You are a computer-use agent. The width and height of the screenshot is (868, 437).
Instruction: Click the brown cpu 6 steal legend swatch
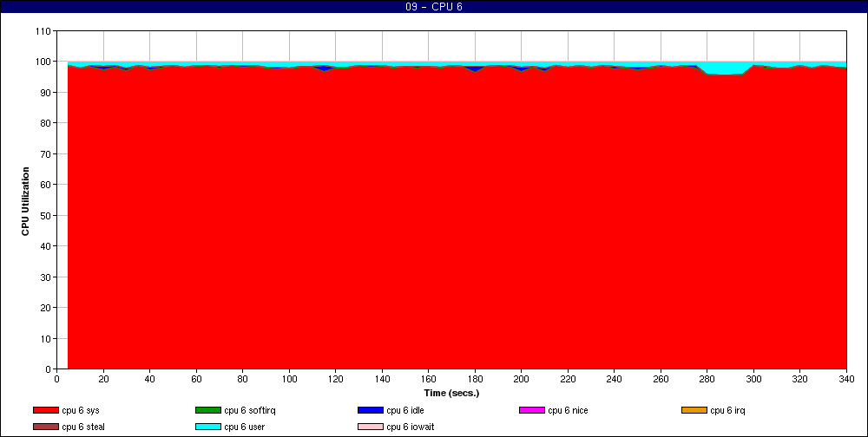46,427
